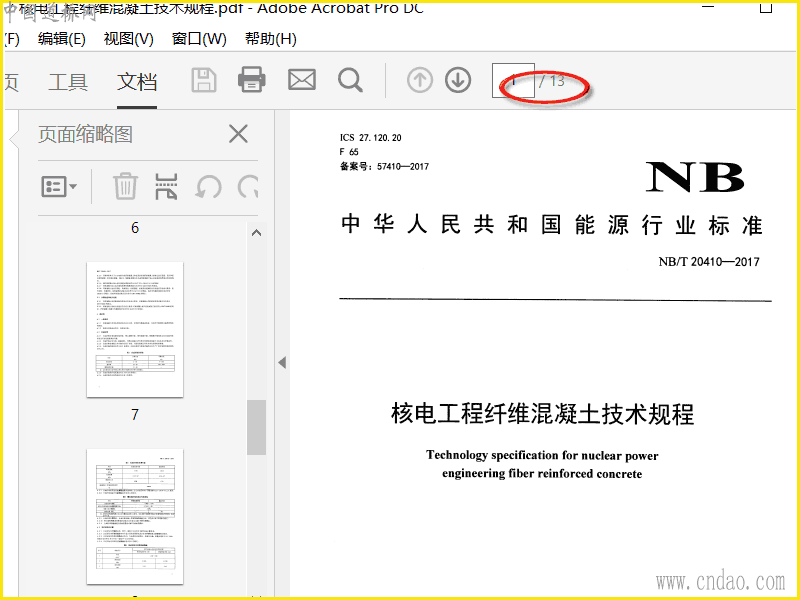This screenshot has width=800, height=600.
Task: Click the 'engineering fiber reinforced concrete' subtitle line
Action: tap(542, 473)
